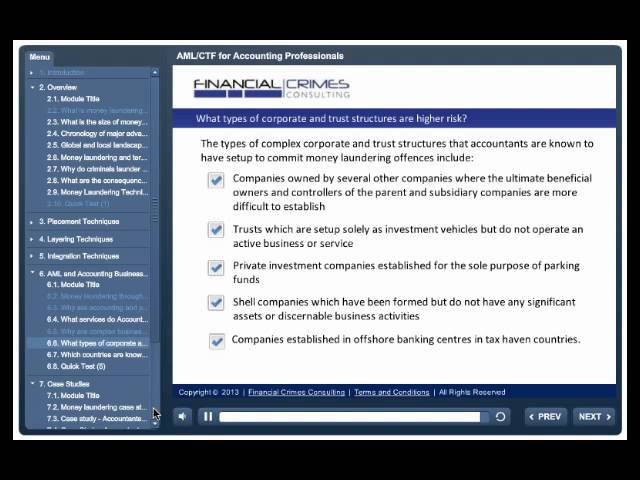
Task: Toggle the Shell companies checkbox
Action: coord(216,303)
